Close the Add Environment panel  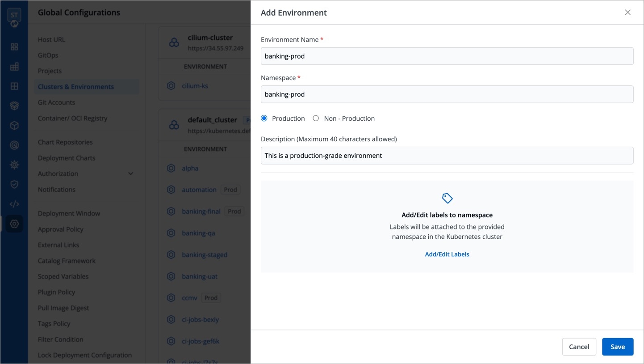[x=627, y=13]
